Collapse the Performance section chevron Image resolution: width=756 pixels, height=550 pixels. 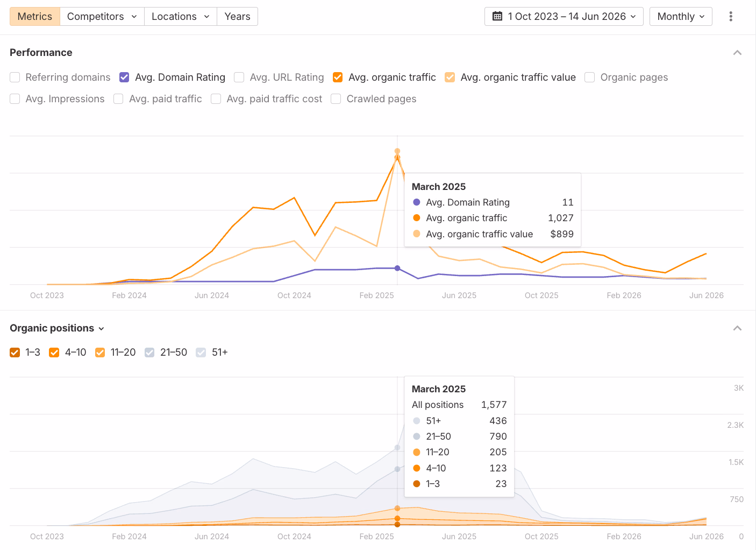(737, 53)
